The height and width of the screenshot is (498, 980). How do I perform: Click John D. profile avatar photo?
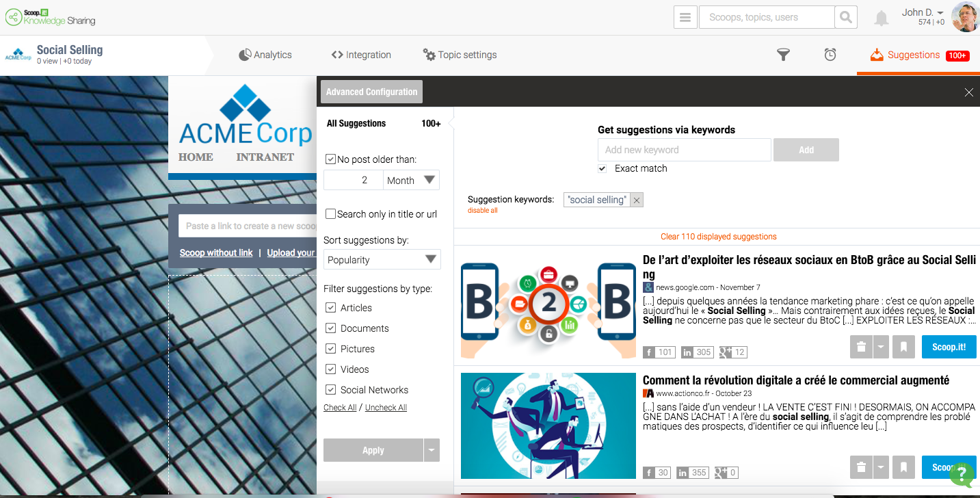click(x=965, y=17)
